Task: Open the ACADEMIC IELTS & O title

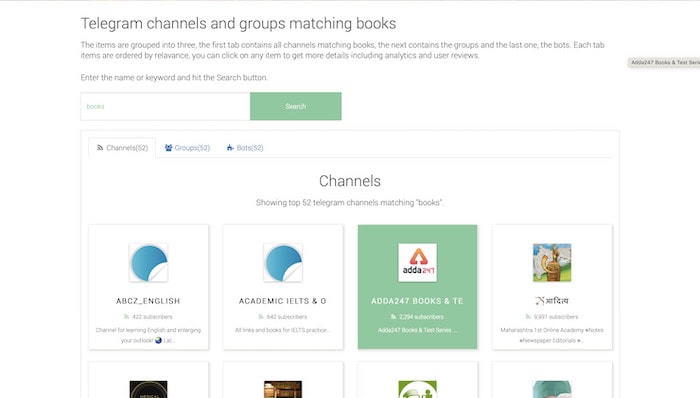Action: click(283, 301)
